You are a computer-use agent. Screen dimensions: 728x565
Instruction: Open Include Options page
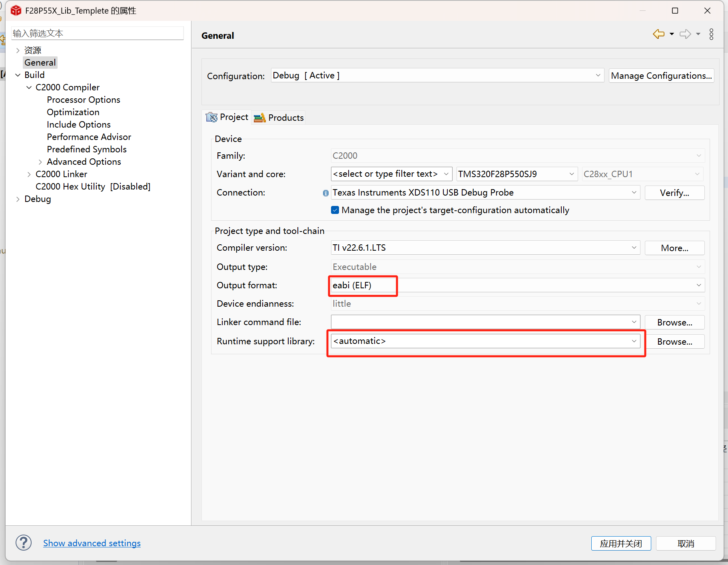(x=78, y=124)
